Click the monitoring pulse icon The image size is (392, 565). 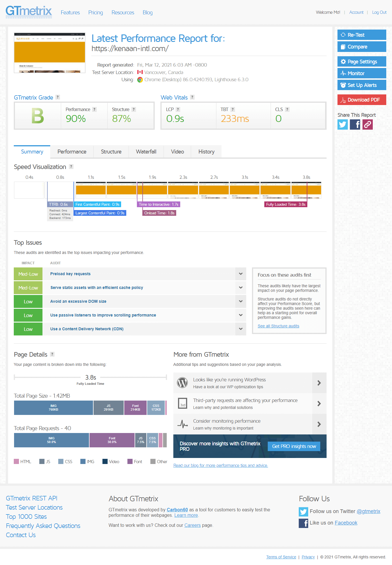183,424
